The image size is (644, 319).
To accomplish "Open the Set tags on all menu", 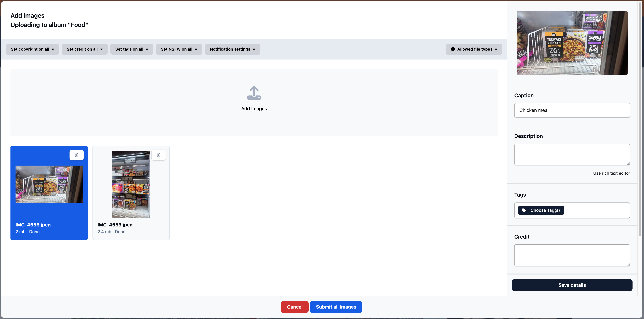I will click(131, 49).
